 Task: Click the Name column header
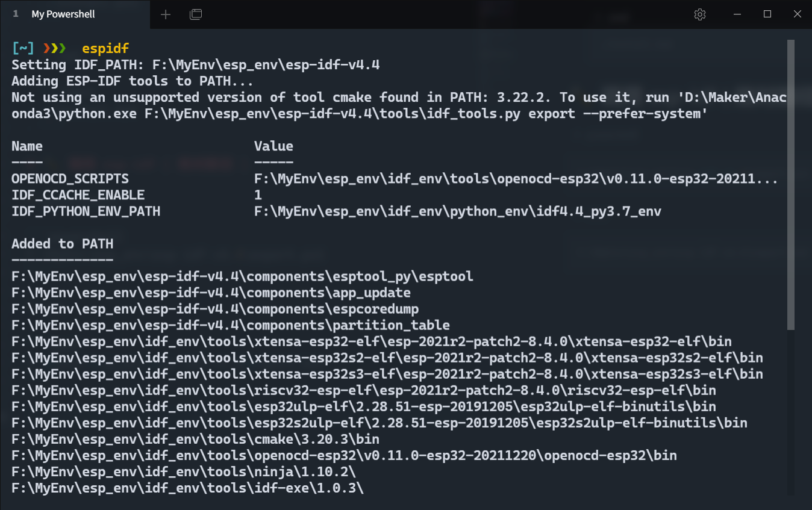click(27, 146)
